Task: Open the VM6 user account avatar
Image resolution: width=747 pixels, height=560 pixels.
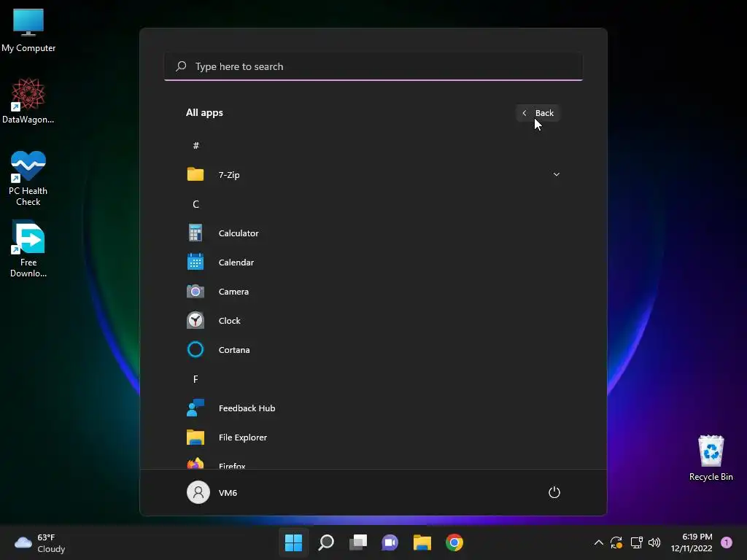Action: coord(198,492)
